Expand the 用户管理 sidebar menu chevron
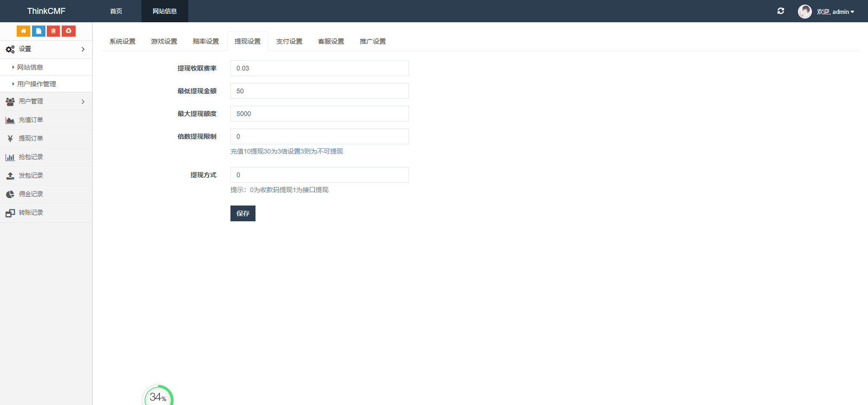The width and height of the screenshot is (868, 405). pos(83,102)
